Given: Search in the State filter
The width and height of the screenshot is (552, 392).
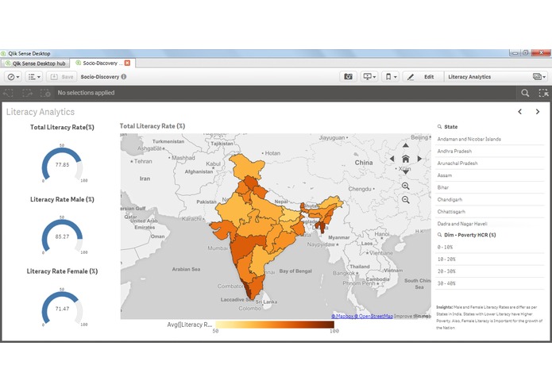Looking at the screenshot, I should click(x=439, y=126).
